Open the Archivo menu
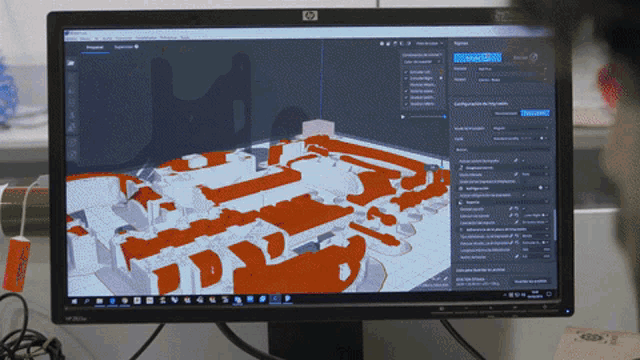 pyautogui.click(x=72, y=38)
